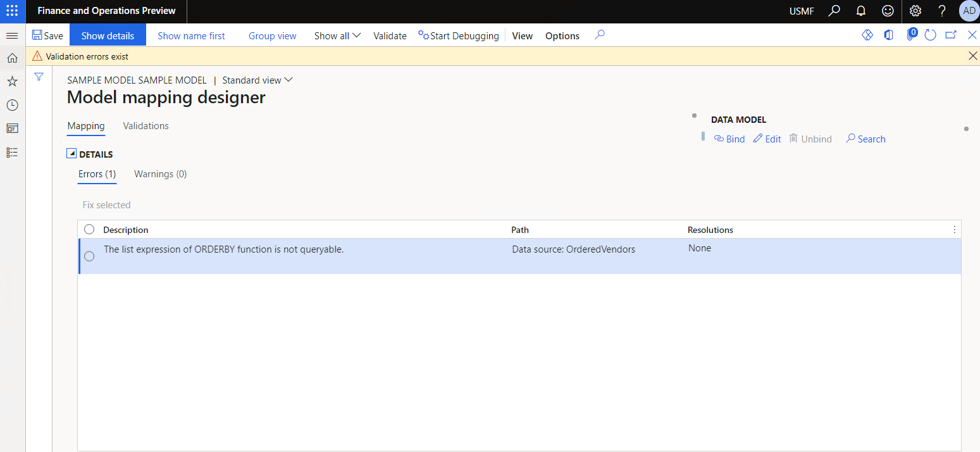
Task: Click the ORDERBY not queryable error description
Action: coord(223,249)
